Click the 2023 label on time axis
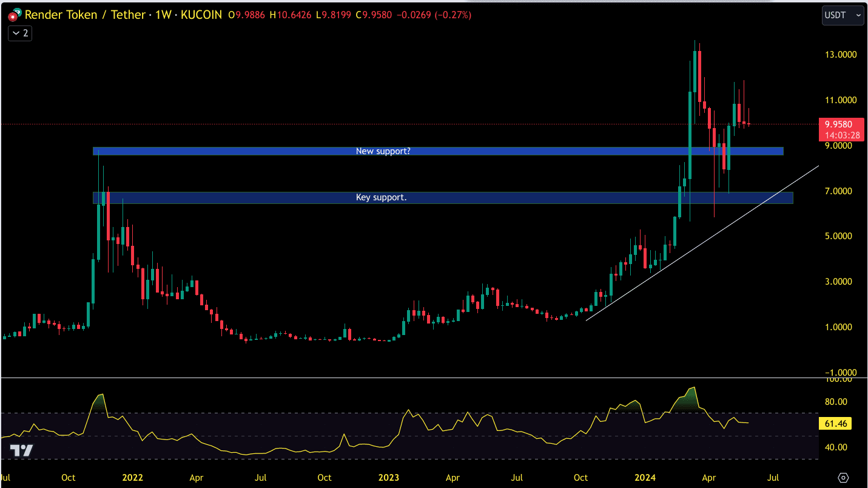868x488 pixels. 389,478
